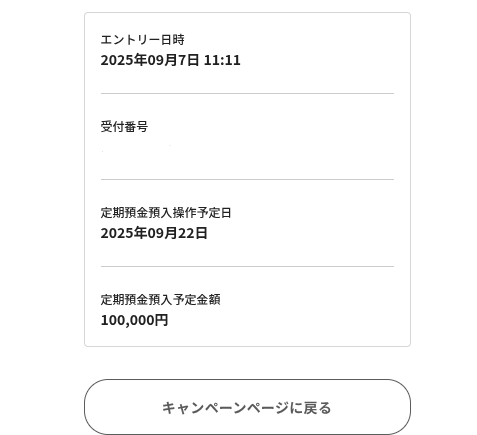This screenshot has width=477, height=435.
Task: Click the entry date 2025年09月7日
Action: (150, 60)
